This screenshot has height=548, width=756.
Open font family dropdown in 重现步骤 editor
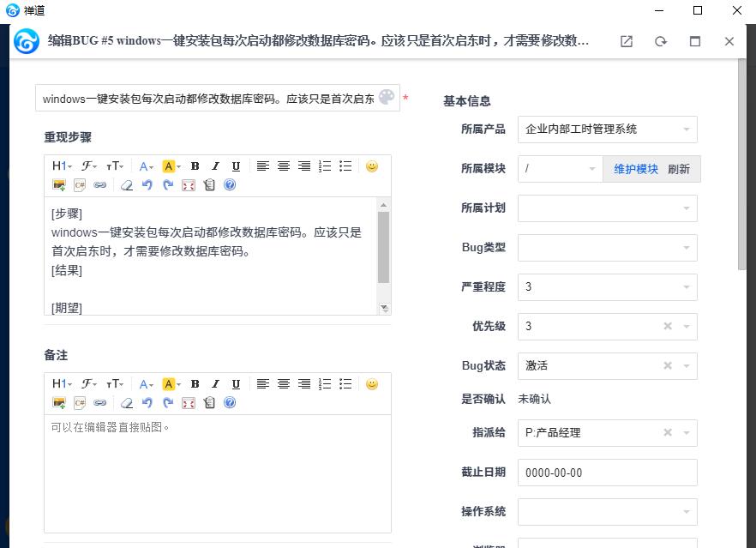(89, 166)
